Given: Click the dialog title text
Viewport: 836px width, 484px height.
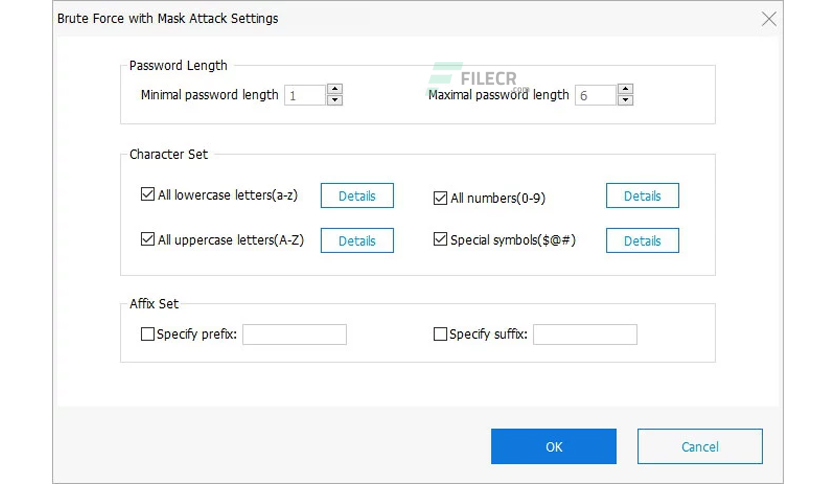Looking at the screenshot, I should [x=167, y=19].
